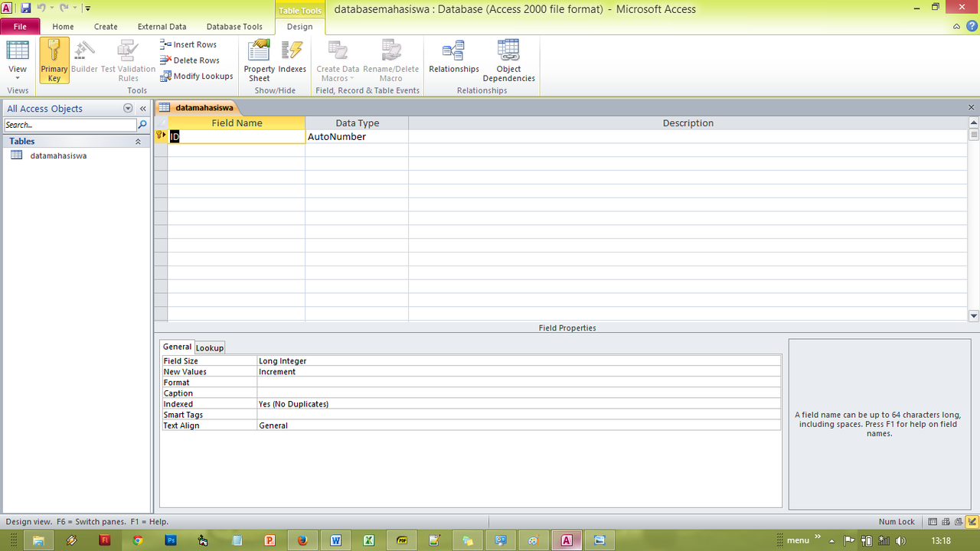
Task: Click Redo in Quick Access Toolbar
Action: point(64,8)
